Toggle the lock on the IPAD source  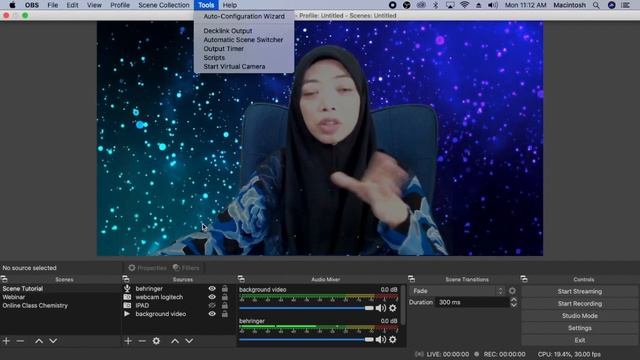coord(225,305)
